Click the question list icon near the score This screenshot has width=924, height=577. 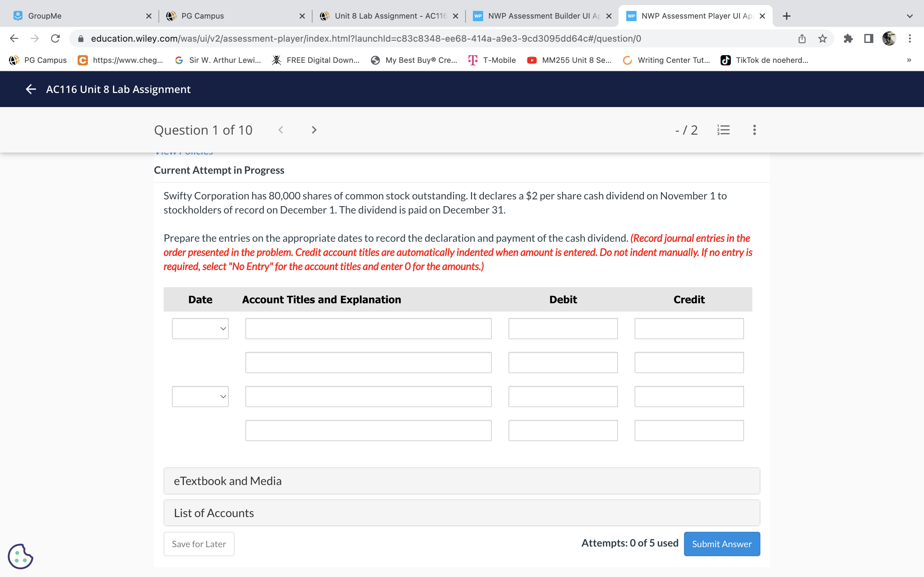(x=723, y=130)
